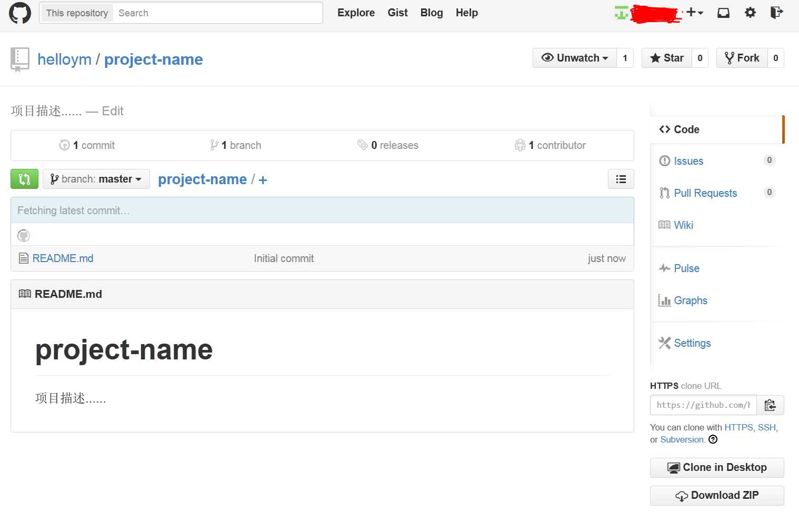Open the clone help question-mark icon

click(713, 439)
